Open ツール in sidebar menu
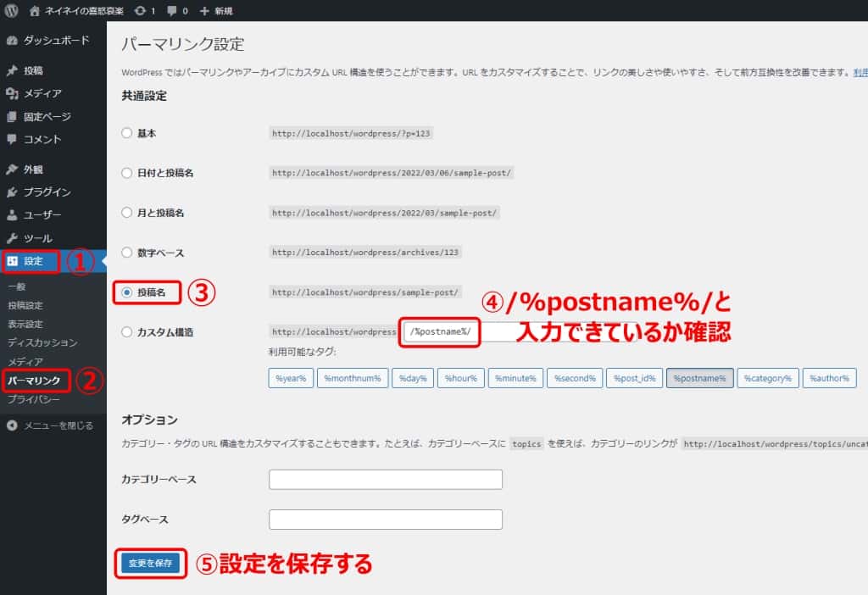This screenshot has height=595, width=868. (x=37, y=238)
